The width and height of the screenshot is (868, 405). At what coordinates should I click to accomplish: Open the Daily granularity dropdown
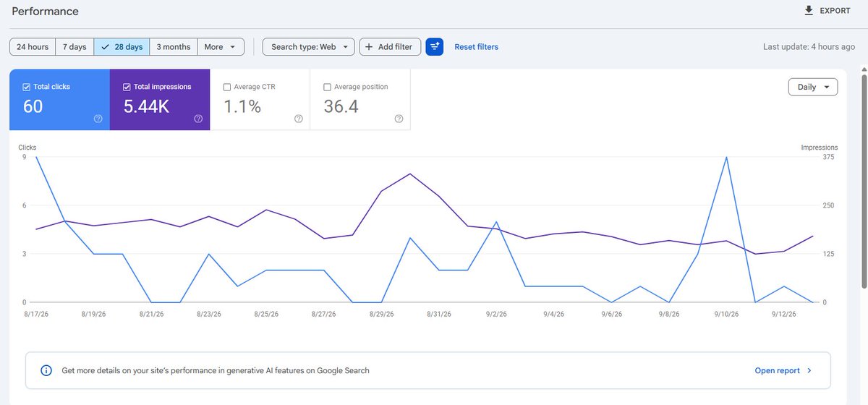coord(813,87)
